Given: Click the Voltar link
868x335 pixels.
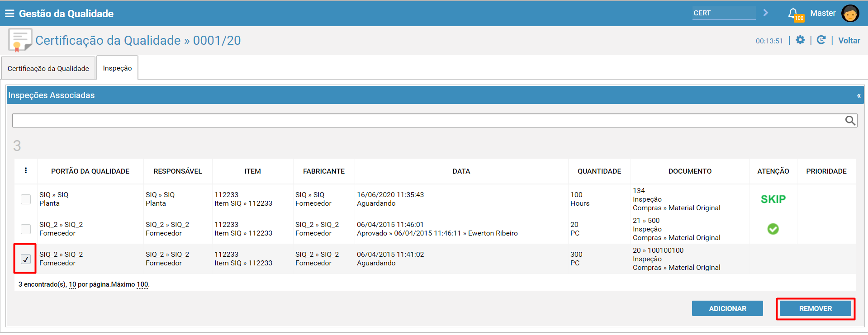Looking at the screenshot, I should [x=849, y=40].
